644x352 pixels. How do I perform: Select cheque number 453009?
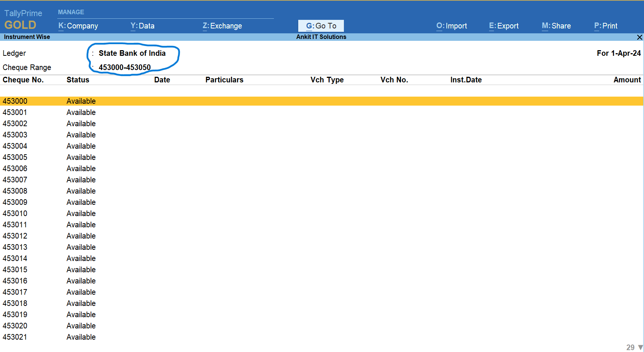pos(15,202)
